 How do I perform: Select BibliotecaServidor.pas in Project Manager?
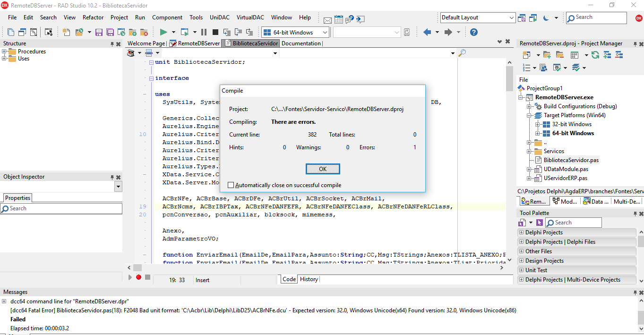coord(571,160)
